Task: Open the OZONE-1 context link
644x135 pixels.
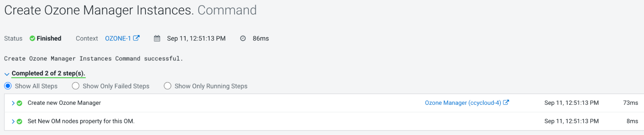Action: point(118,39)
